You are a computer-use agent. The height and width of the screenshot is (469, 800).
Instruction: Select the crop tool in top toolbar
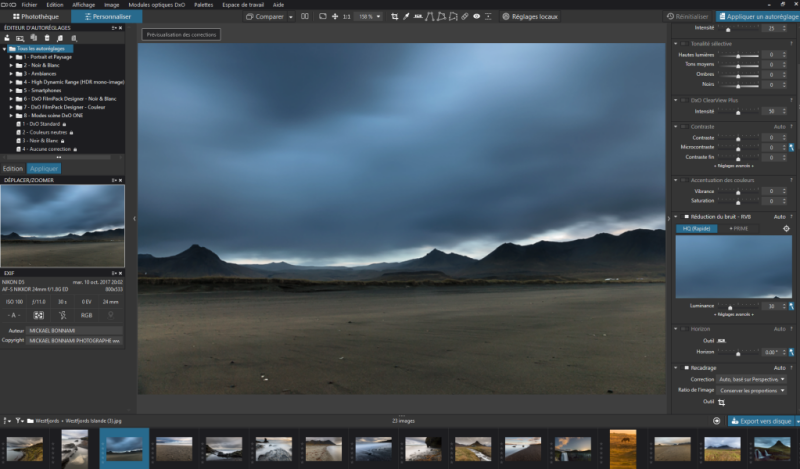[394, 17]
